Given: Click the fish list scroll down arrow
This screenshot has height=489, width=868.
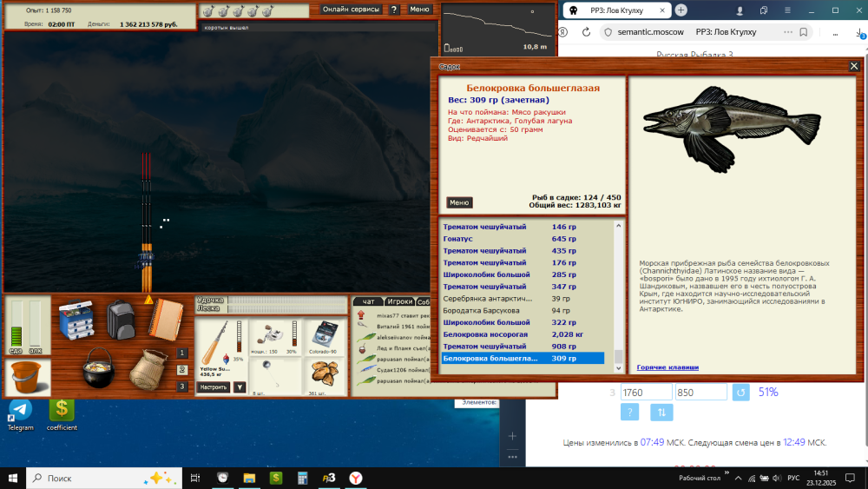Looking at the screenshot, I should pyautogui.click(x=618, y=367).
